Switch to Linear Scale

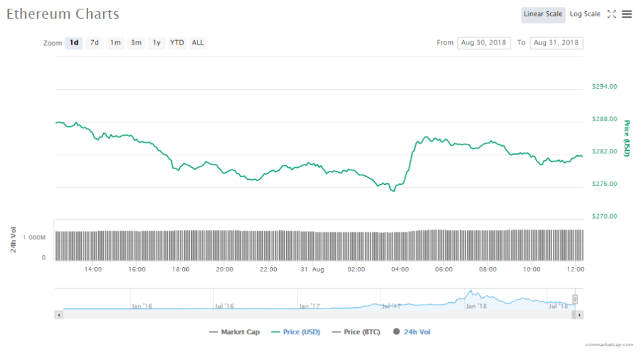(x=543, y=14)
